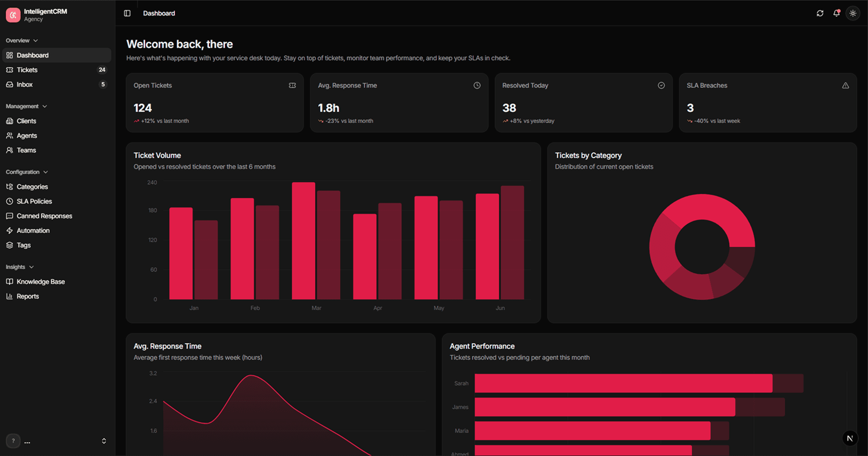Open Canned Responses page link
Viewport: 868px width, 456px height.
point(57,216)
